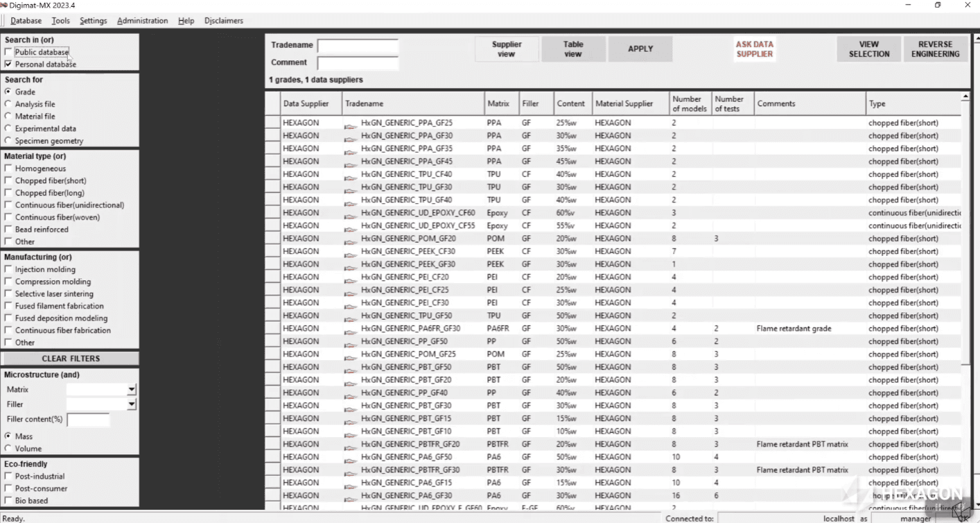Click the material icon beside HxGN_GENERIC_PPA_GF25
The width and height of the screenshot is (980, 523).
click(350, 124)
